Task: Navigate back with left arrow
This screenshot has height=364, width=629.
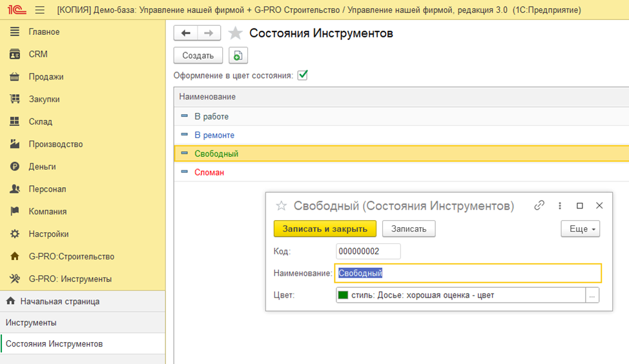Action: [186, 33]
